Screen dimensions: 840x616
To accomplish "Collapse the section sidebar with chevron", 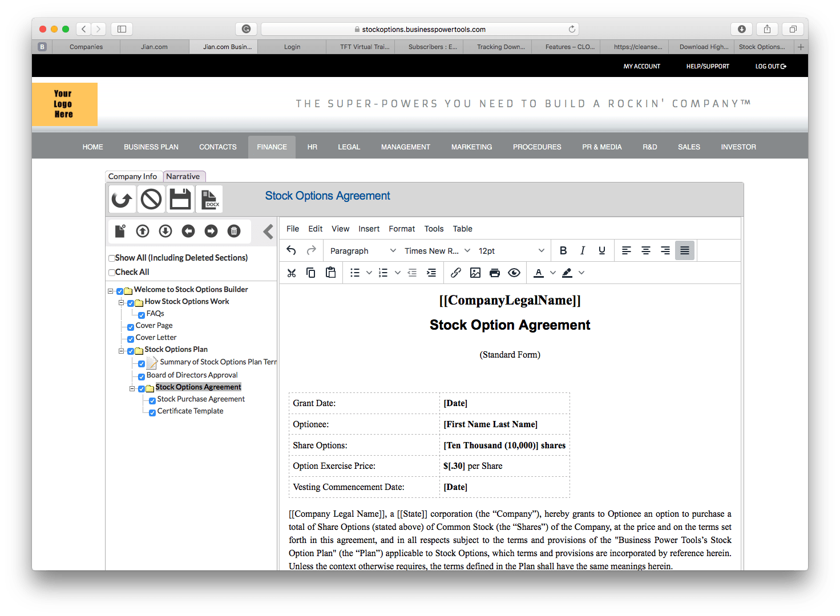I will 268,231.
